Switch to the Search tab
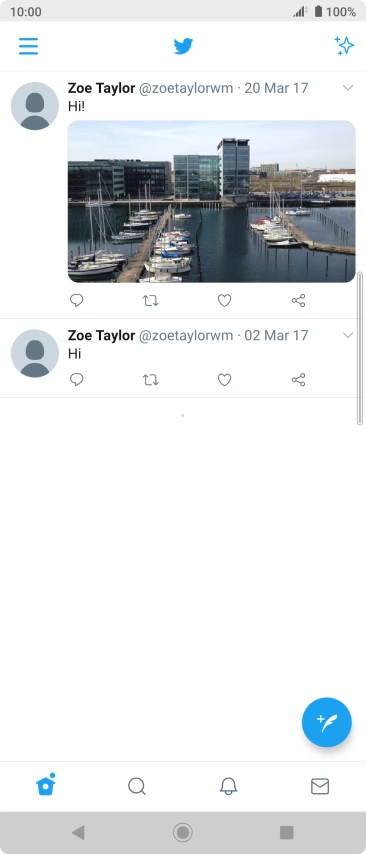Image resolution: width=366 pixels, height=854 pixels. [x=137, y=786]
